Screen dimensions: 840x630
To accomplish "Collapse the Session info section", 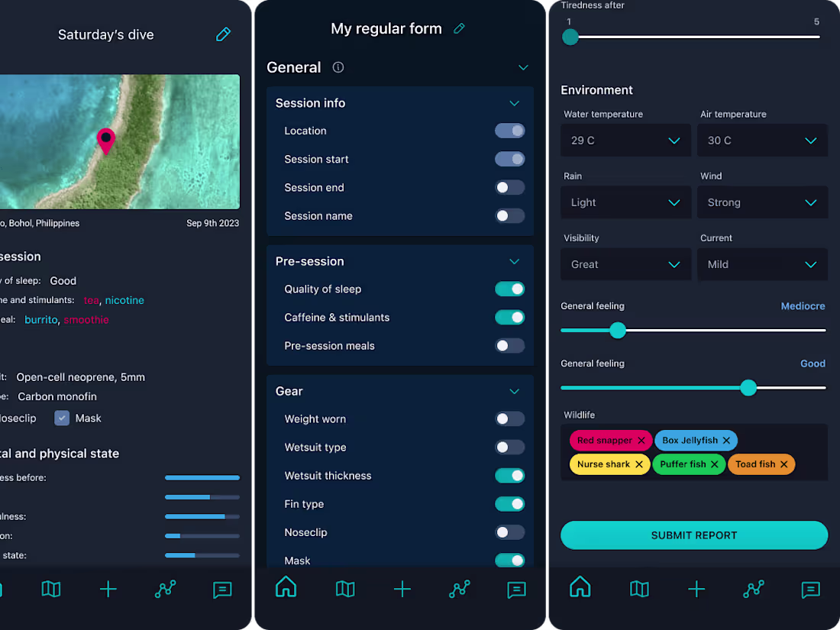I will [x=514, y=102].
